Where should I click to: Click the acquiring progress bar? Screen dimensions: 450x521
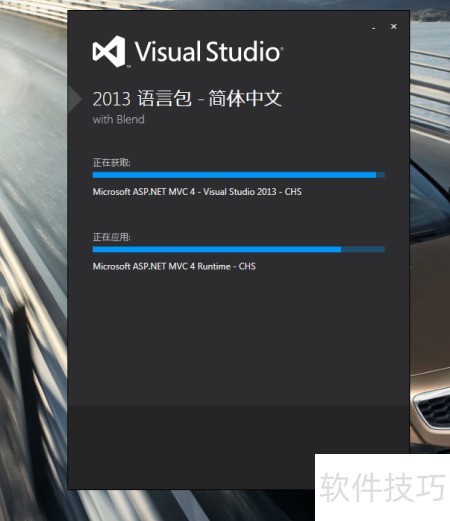pos(239,175)
